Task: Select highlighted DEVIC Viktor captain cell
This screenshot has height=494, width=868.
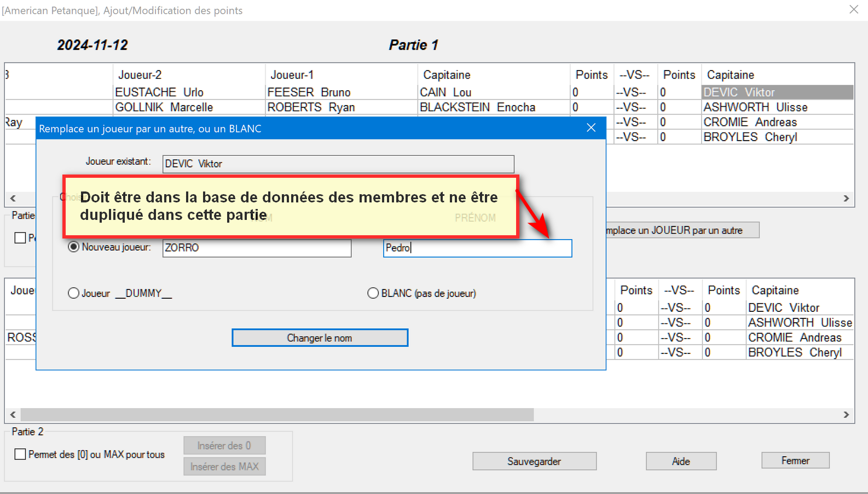Action: pos(777,92)
